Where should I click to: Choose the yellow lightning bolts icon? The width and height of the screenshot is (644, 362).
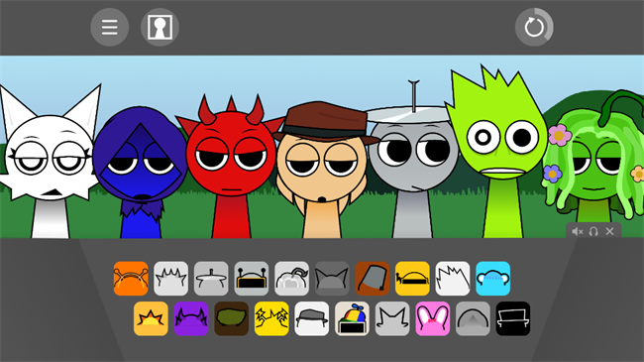(x=271, y=318)
